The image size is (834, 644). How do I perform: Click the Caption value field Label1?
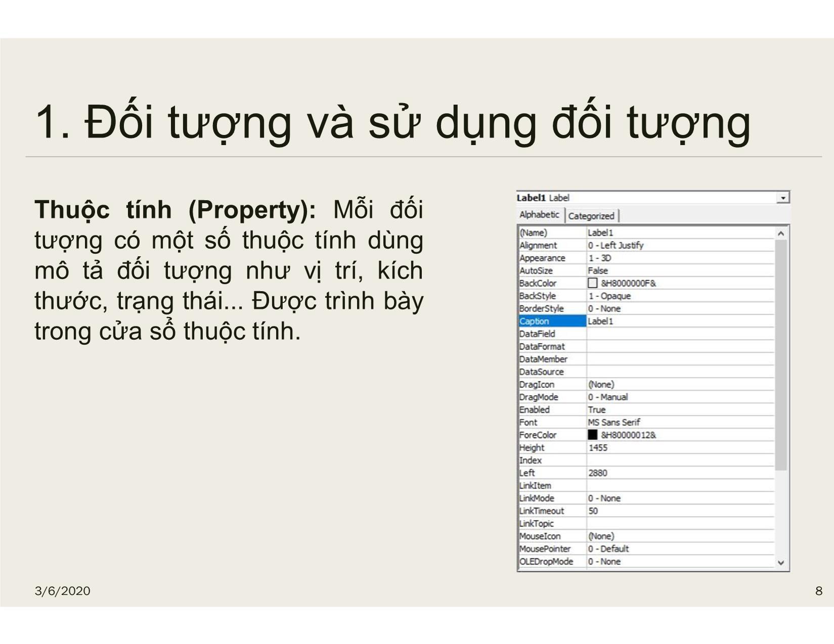(x=681, y=321)
